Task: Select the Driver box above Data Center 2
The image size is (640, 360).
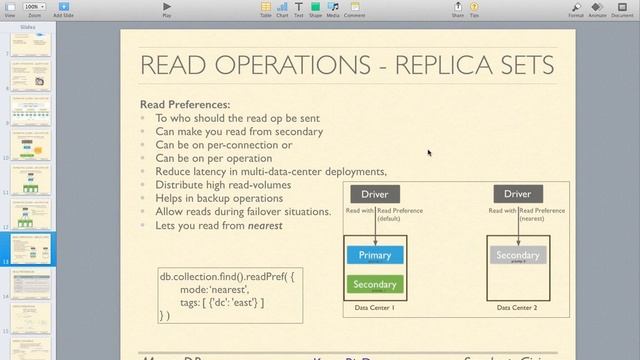Action: [x=518, y=194]
